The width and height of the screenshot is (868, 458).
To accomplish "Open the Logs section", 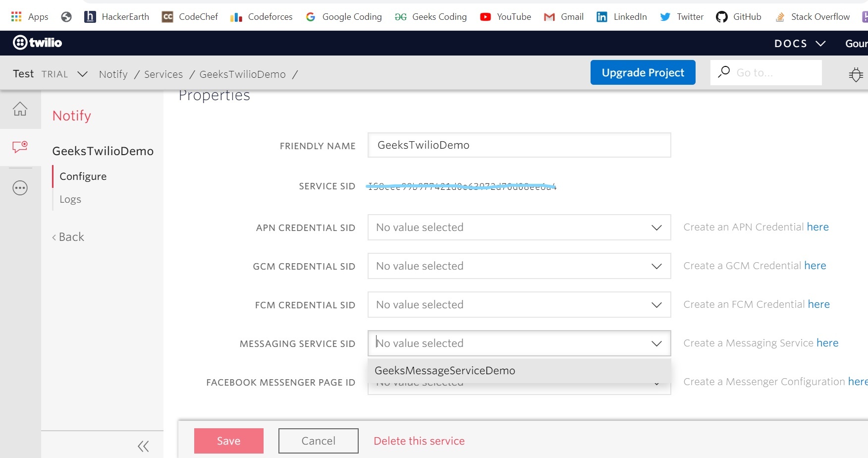I will pos(70,199).
